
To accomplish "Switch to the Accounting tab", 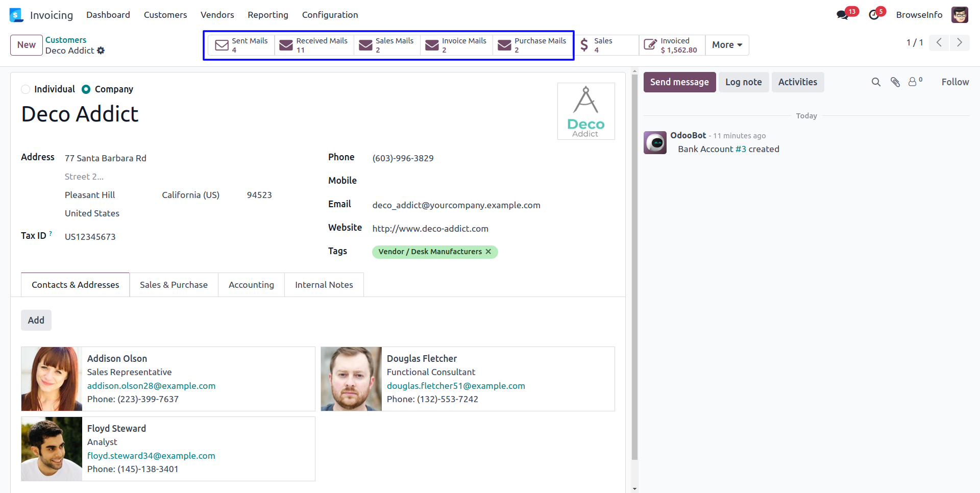I will pos(251,285).
